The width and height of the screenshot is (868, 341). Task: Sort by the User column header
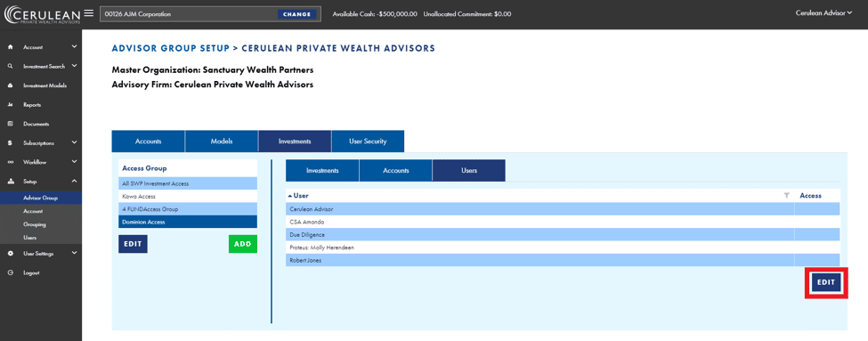coord(301,195)
